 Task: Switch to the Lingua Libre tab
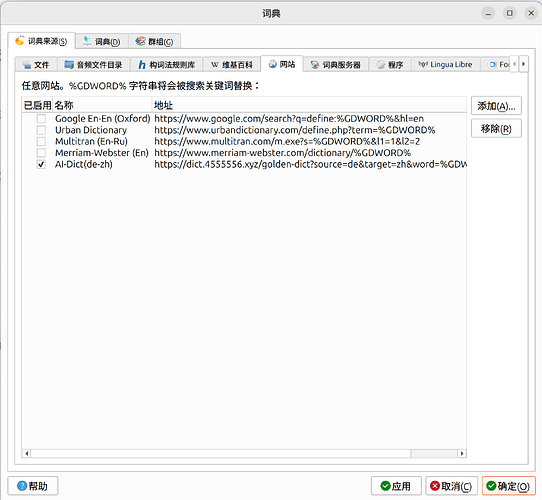(446, 65)
